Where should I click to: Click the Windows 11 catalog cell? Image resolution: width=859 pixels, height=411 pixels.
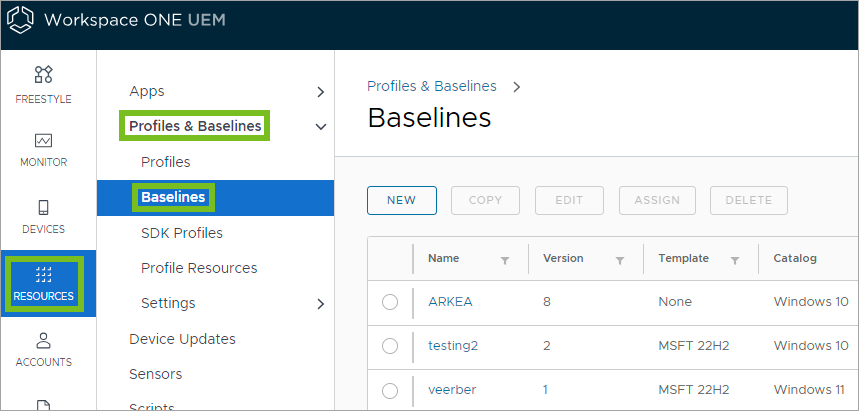[x=810, y=390]
